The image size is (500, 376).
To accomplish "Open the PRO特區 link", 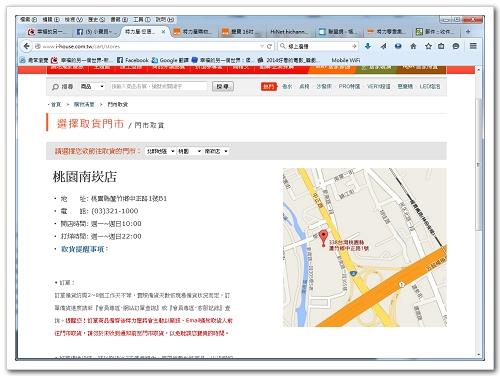I will tap(349, 86).
